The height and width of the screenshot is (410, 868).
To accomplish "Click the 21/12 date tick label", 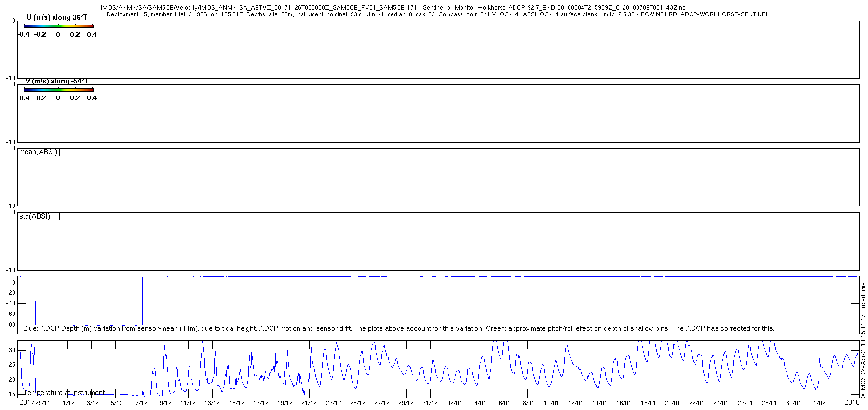I will tap(309, 403).
